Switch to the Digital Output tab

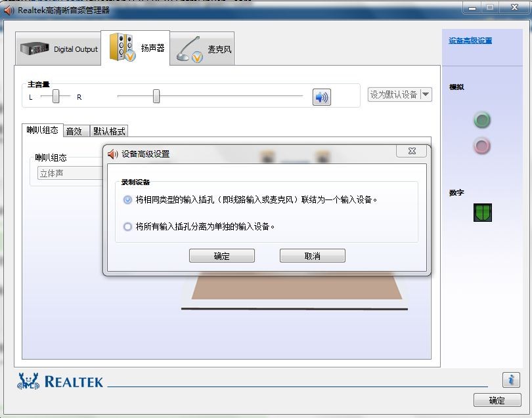point(58,49)
